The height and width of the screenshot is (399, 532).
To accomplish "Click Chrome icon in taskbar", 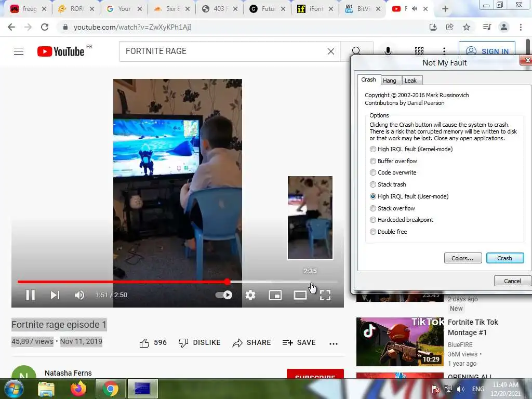I will click(x=110, y=389).
